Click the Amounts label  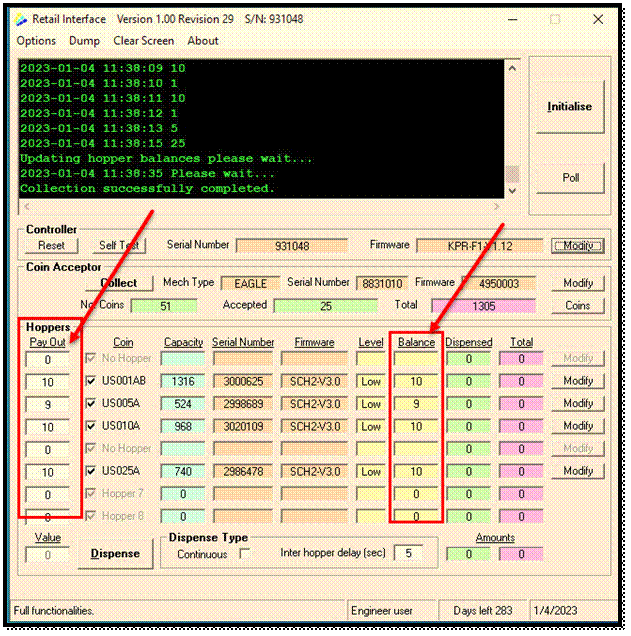(495, 538)
